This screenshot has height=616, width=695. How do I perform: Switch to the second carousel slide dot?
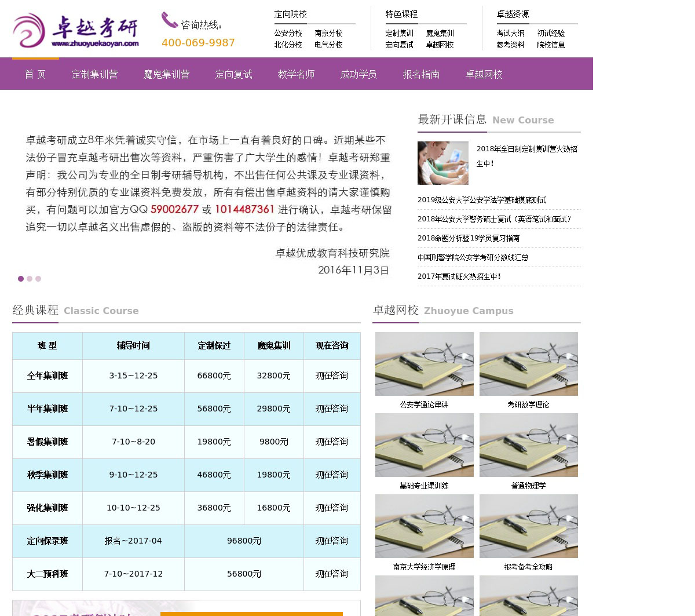(30, 279)
